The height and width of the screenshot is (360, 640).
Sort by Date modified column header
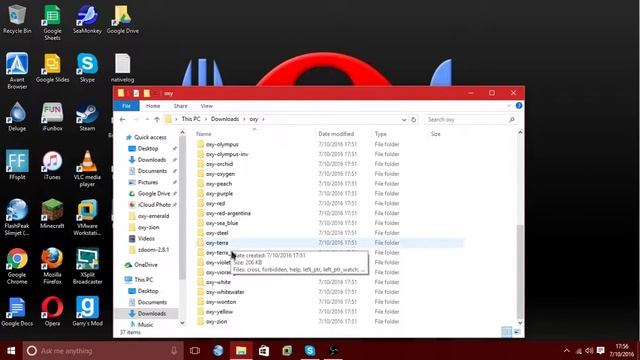(x=336, y=134)
